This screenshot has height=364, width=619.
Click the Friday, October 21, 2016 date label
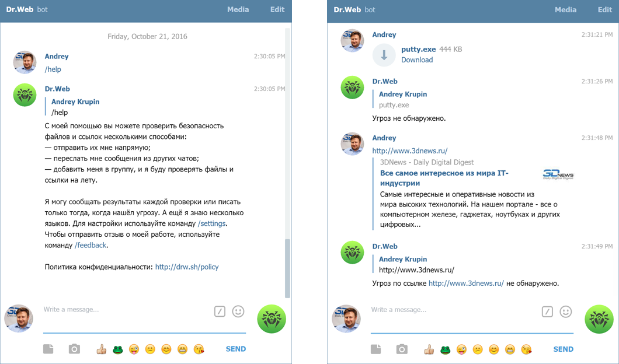(147, 36)
